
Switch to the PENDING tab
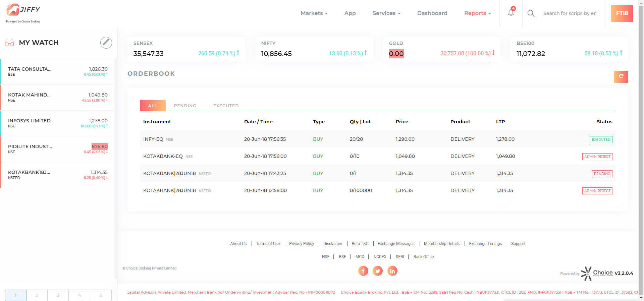[x=185, y=106]
